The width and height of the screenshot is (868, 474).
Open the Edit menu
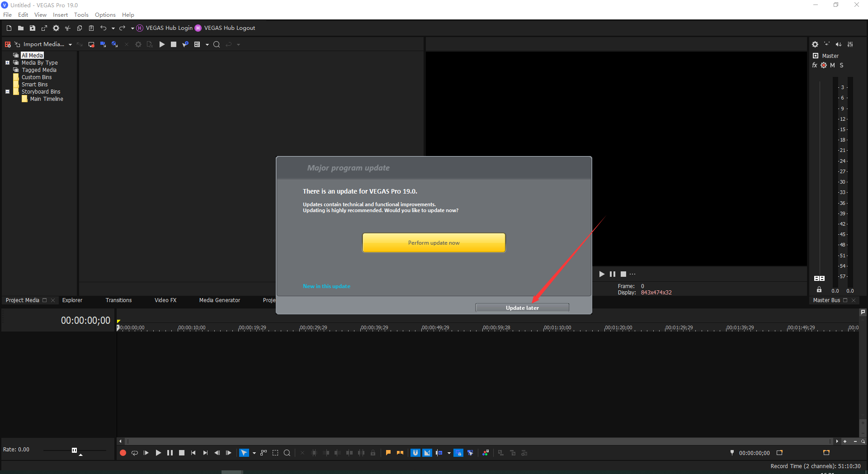click(x=23, y=15)
